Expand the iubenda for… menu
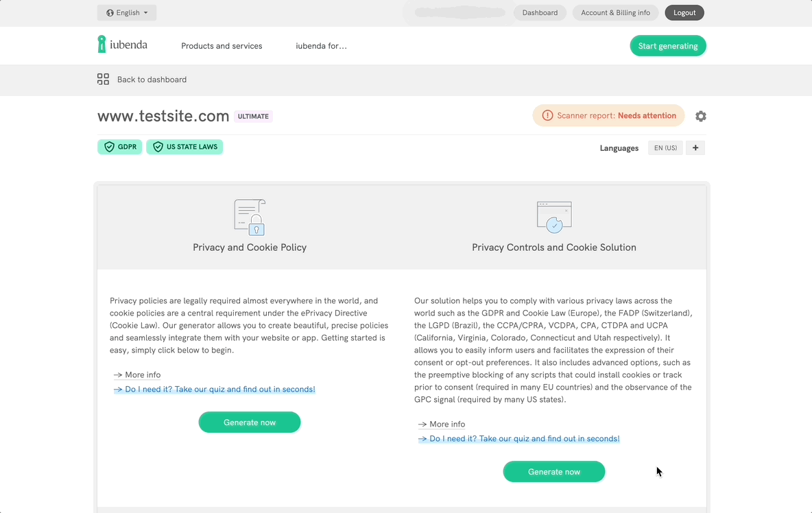This screenshot has width=812, height=513. pyautogui.click(x=321, y=46)
